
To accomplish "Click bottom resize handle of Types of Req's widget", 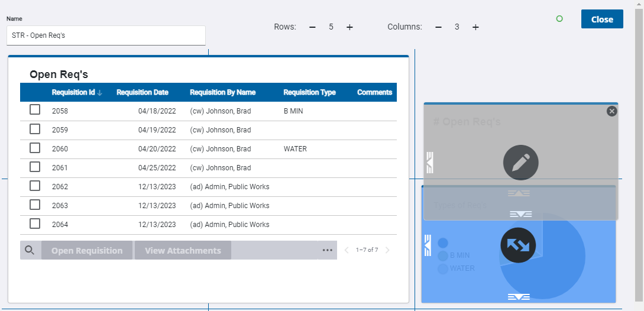I will 519,297.
